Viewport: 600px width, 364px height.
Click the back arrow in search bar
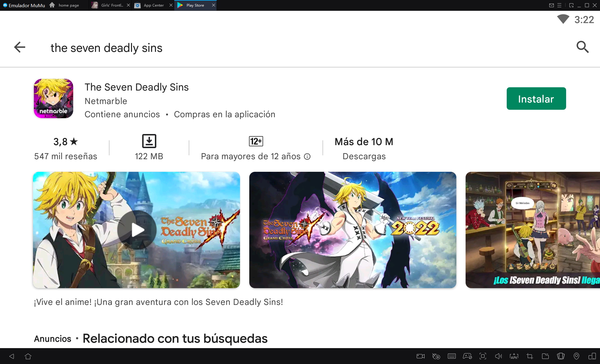(20, 47)
